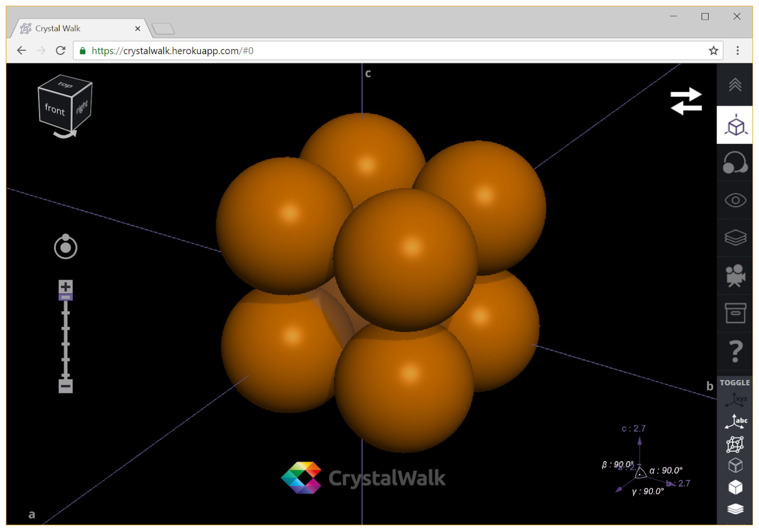Toggle the outlined unit cell edges cube
This screenshot has width=759, height=532.
[x=735, y=466]
